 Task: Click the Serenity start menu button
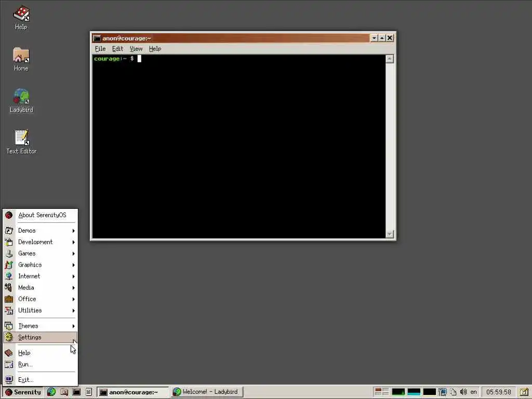(23, 392)
